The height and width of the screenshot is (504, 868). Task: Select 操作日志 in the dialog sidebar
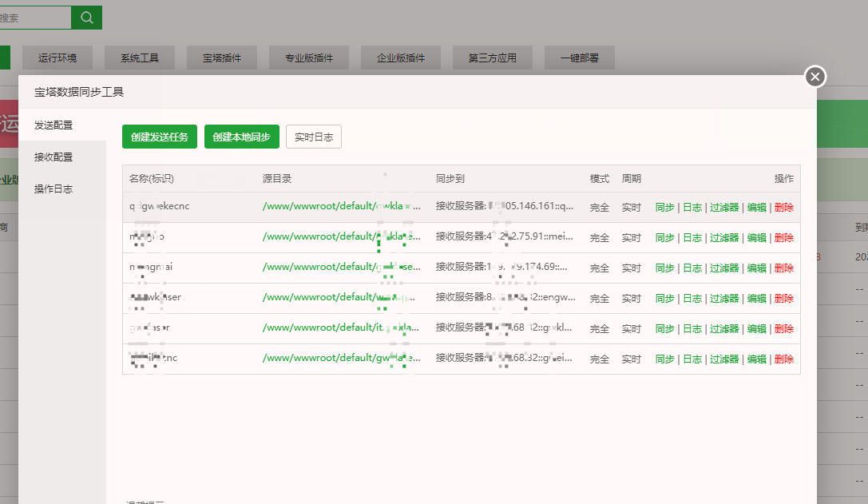62,189
